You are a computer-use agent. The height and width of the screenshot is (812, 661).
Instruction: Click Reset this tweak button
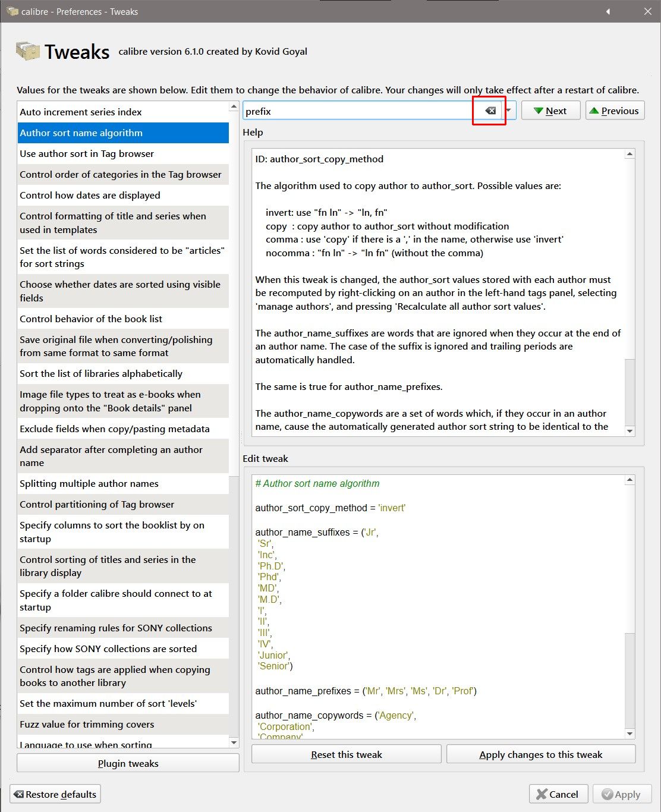pos(347,754)
